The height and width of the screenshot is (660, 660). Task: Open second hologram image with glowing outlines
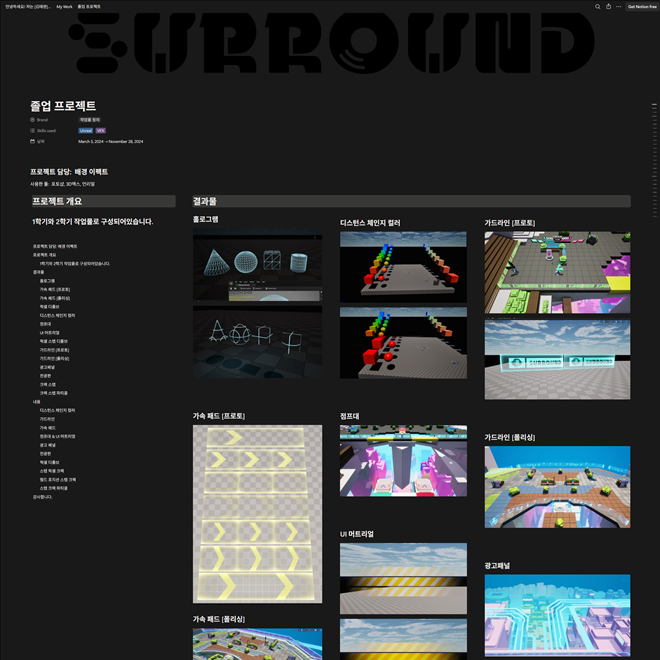258,342
